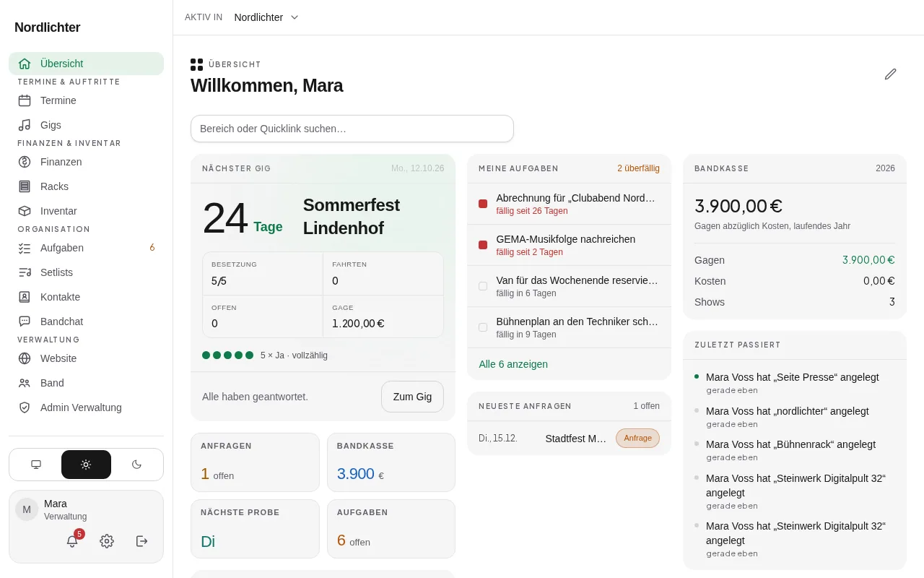The width and height of the screenshot is (924, 578).
Task: Click the Gage 1.200,00 € value
Action: [358, 324]
